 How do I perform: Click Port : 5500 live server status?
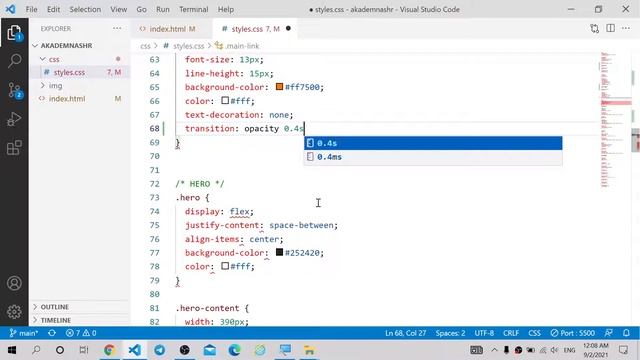pyautogui.click(x=572, y=333)
